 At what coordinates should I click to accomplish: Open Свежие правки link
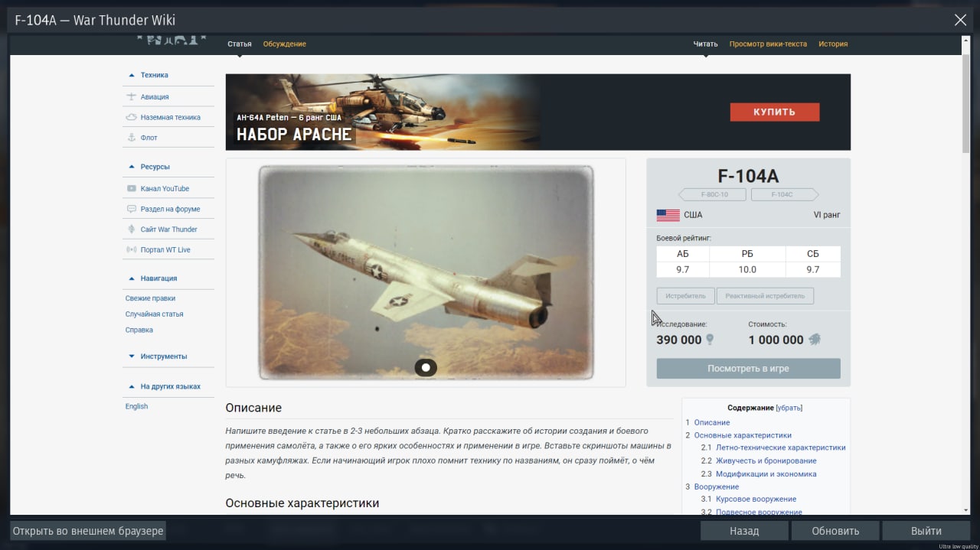click(150, 298)
